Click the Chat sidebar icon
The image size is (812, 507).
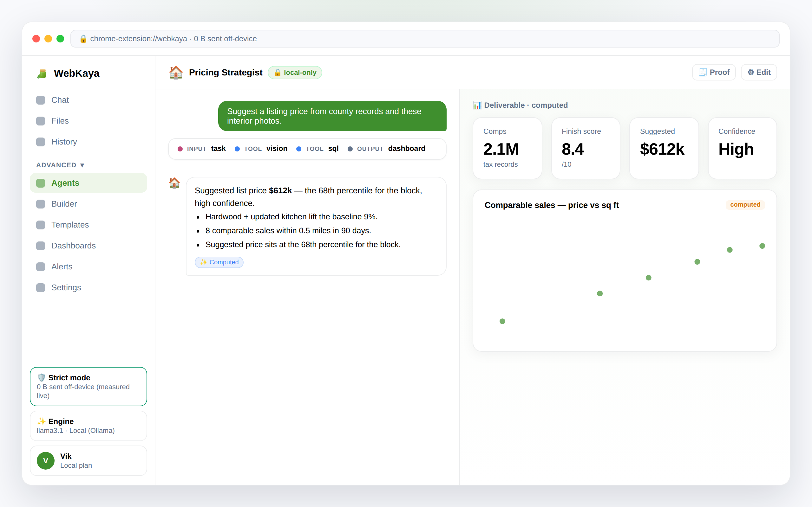pyautogui.click(x=41, y=100)
